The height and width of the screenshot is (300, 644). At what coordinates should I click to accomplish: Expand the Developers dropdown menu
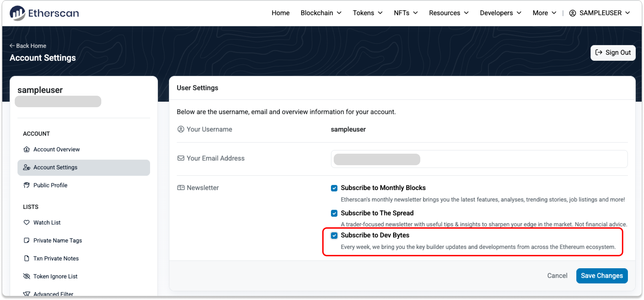(501, 13)
